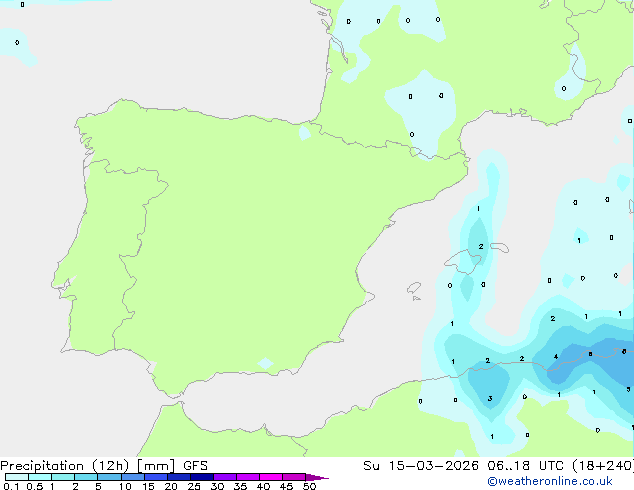Click the small blue patch in southern Spain
Image resolution: width=634 pixels, height=490 pixels.
click(x=265, y=363)
